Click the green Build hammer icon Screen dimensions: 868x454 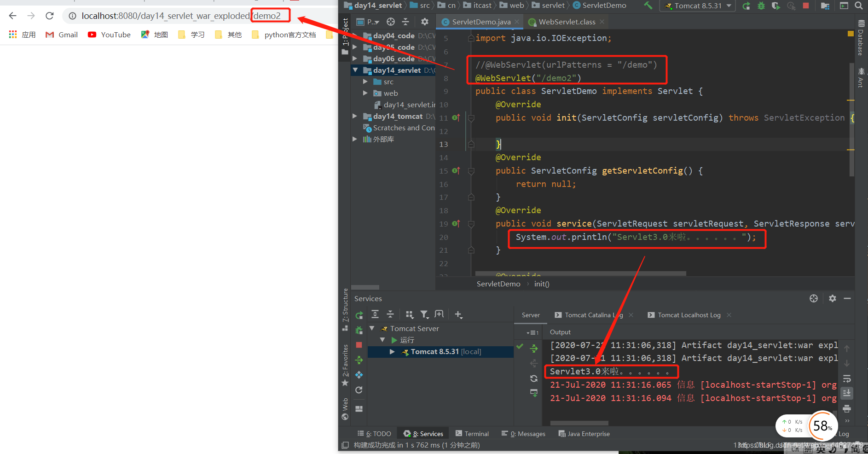pyautogui.click(x=648, y=6)
